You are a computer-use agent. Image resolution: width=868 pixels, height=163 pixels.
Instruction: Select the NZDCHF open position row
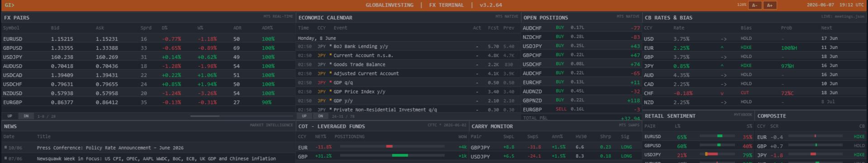point(582,37)
